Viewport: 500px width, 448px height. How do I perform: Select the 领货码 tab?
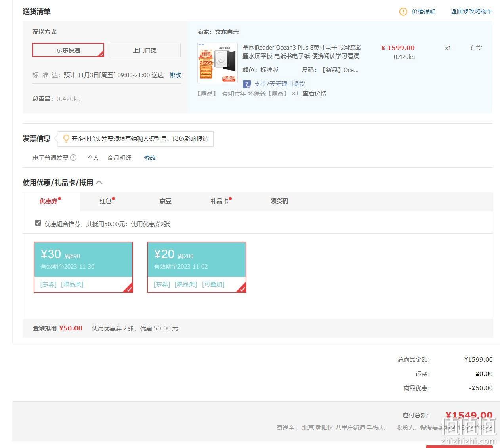pyautogui.click(x=279, y=201)
